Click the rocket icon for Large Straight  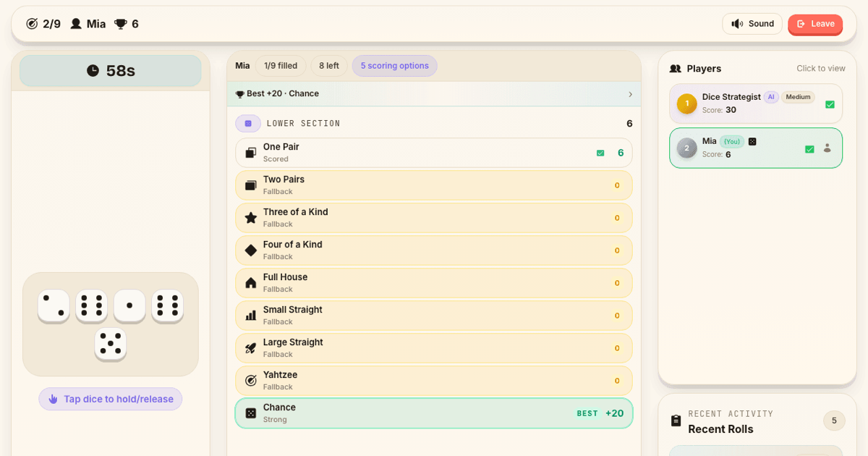[x=251, y=348]
